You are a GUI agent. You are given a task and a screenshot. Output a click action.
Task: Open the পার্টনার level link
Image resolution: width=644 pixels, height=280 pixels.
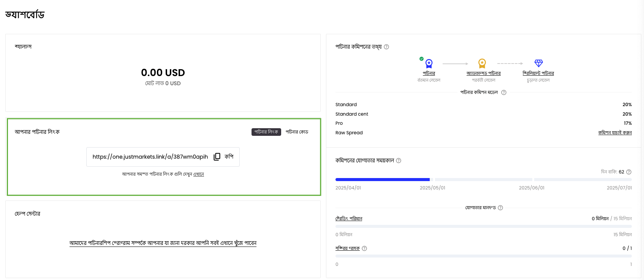pyautogui.click(x=429, y=73)
